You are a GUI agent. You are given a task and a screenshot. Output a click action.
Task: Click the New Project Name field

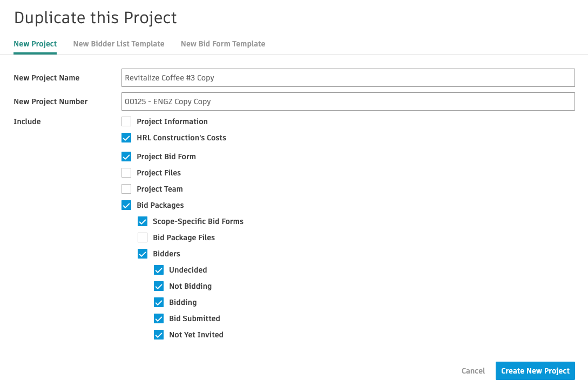pos(348,78)
